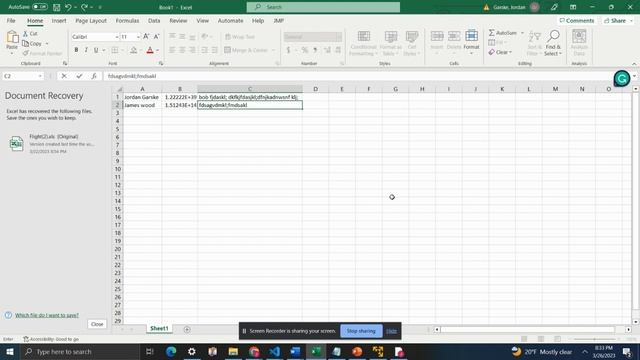Image resolution: width=640 pixels, height=360 pixels.
Task: Open Sort & Filter menu
Action: [x=533, y=43]
